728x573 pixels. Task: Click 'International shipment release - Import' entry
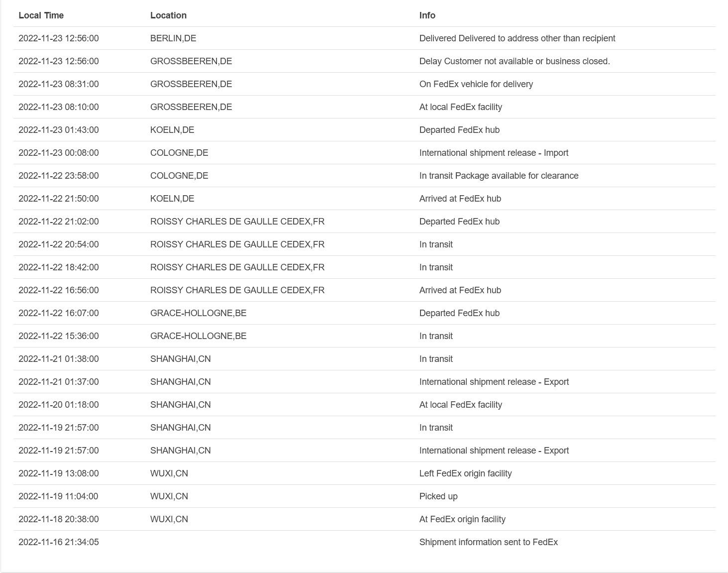tap(493, 153)
